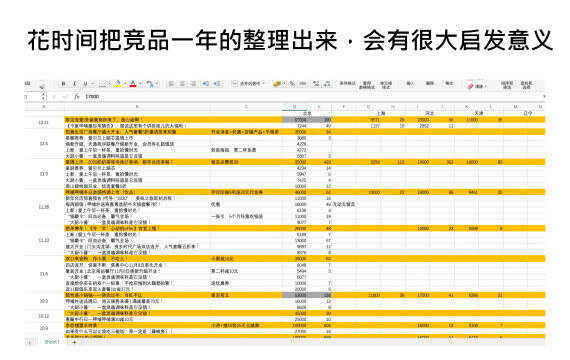Toggle Bold formatting (B)

click(63, 84)
